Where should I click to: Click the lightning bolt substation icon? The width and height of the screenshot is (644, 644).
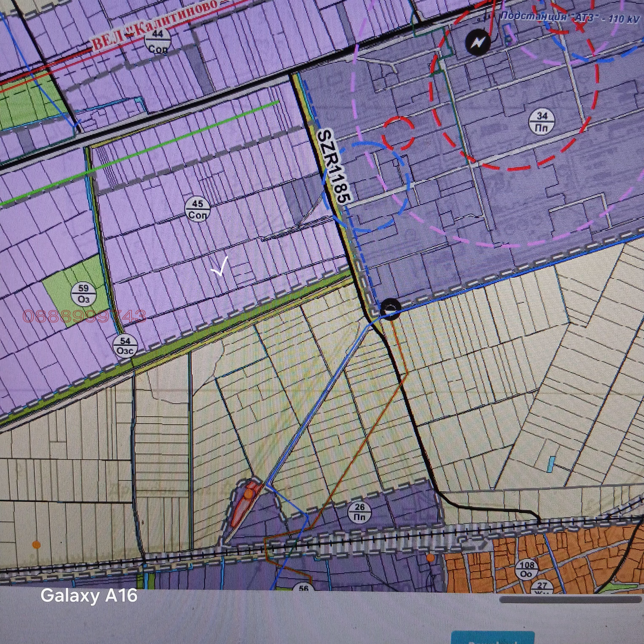(478, 42)
